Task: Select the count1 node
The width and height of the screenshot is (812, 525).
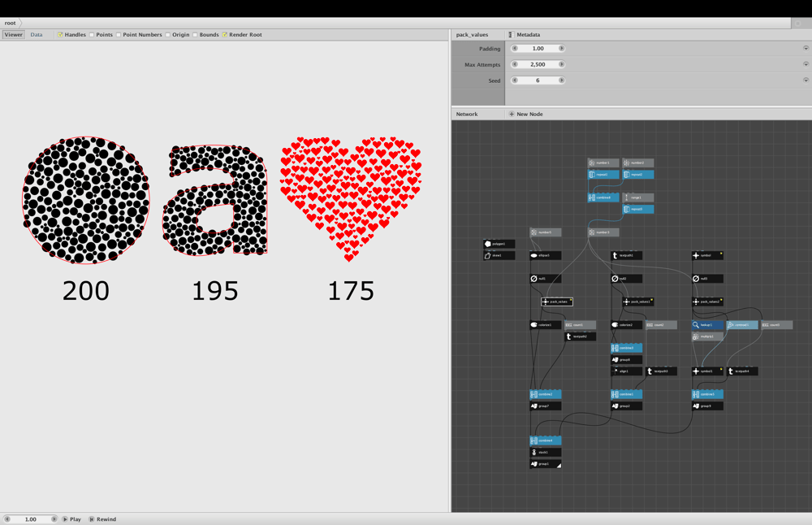Action: 580,325
